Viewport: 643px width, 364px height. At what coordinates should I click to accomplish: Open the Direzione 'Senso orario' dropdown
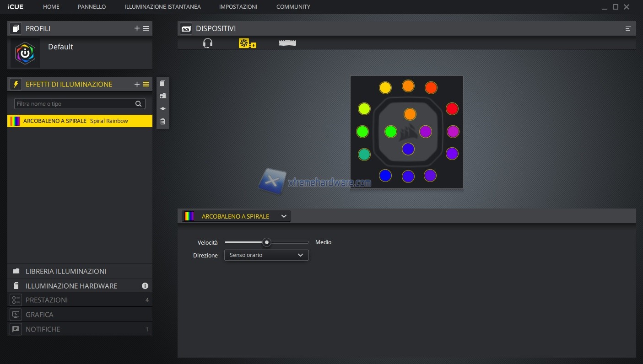click(x=266, y=255)
